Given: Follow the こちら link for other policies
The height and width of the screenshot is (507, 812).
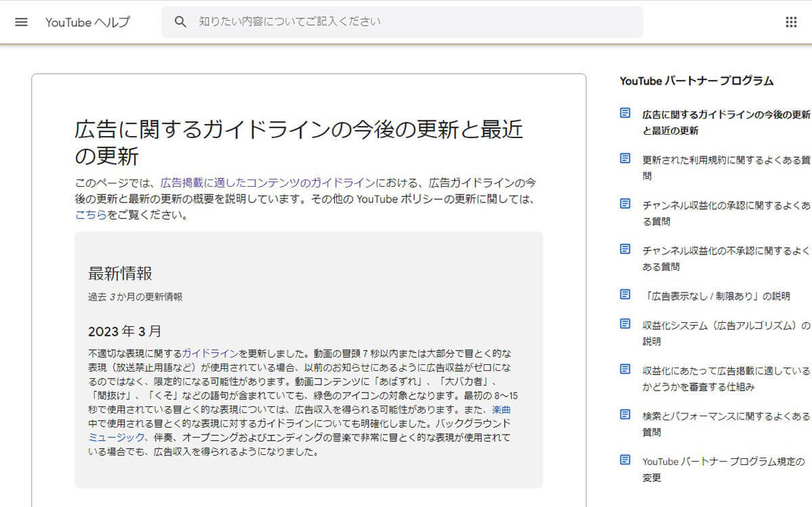Looking at the screenshot, I should 91,216.
